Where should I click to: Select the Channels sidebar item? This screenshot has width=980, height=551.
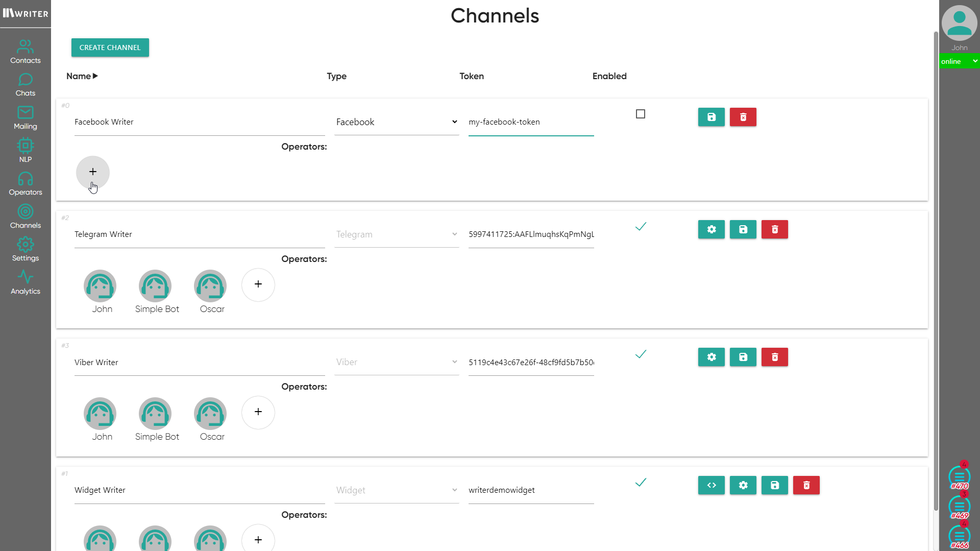[x=26, y=217]
